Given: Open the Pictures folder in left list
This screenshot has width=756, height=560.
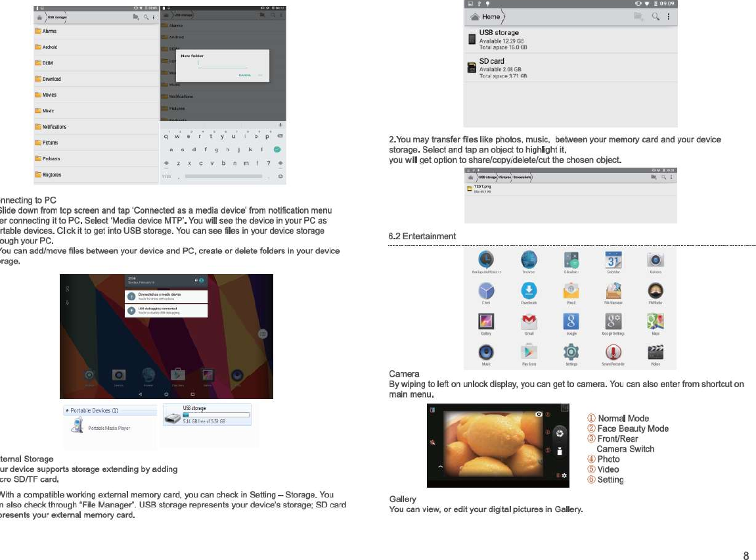Looking at the screenshot, I should coord(96,143).
